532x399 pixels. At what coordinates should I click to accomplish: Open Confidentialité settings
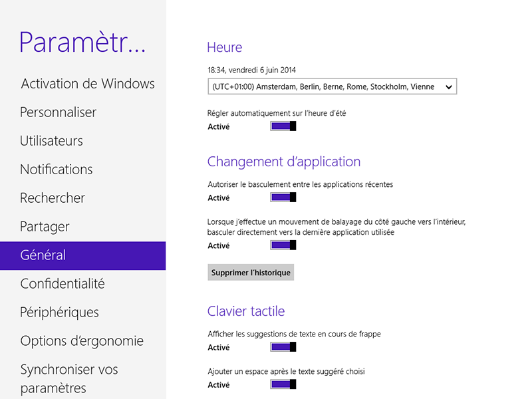tap(63, 284)
